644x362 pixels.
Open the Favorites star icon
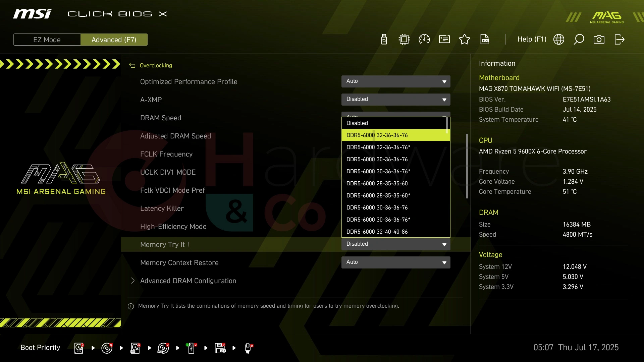(465, 39)
